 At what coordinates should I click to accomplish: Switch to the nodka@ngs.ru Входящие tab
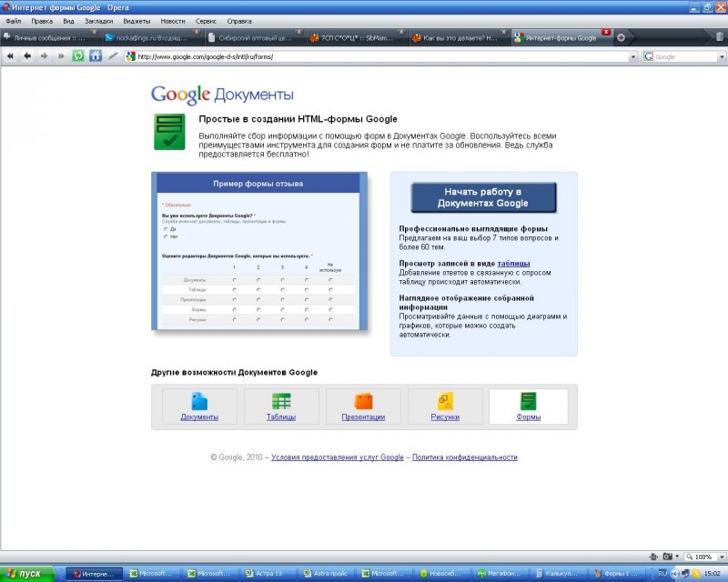coord(152,38)
